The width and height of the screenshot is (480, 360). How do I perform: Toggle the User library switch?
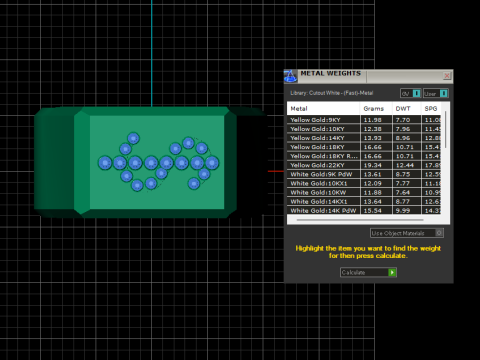(x=443, y=93)
